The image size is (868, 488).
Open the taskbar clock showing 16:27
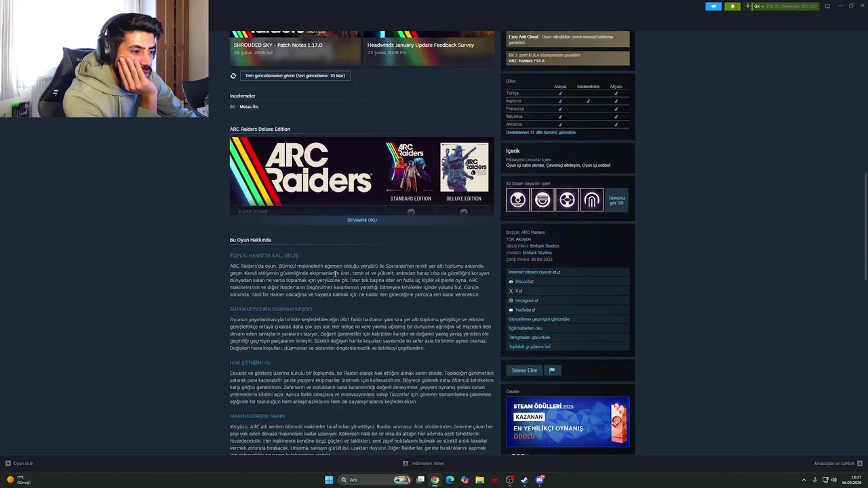853,480
